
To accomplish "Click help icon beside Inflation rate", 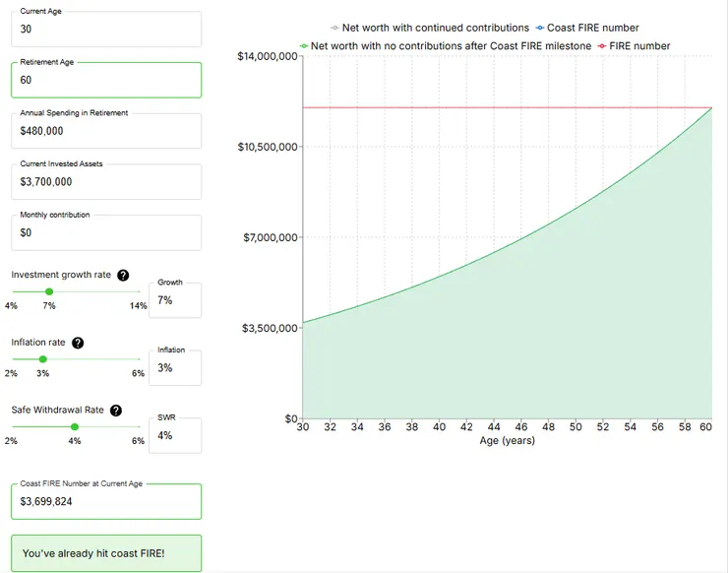I will click(x=78, y=343).
